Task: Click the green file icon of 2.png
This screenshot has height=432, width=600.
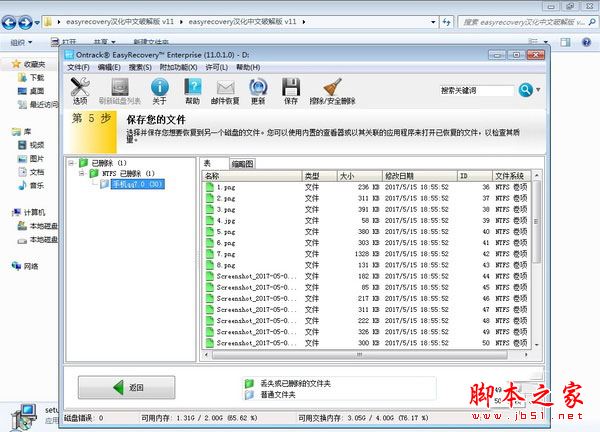Action: (210, 198)
